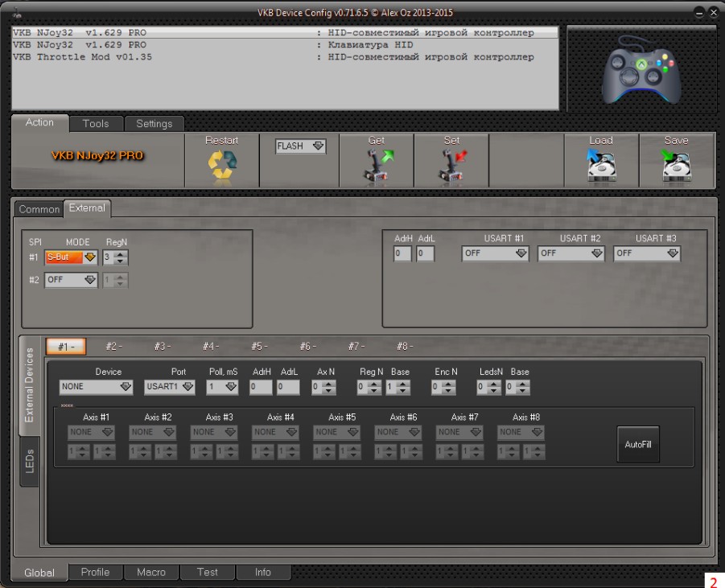Image resolution: width=725 pixels, height=588 pixels.
Task: Click the USART AdrL input field
Action: [425, 253]
